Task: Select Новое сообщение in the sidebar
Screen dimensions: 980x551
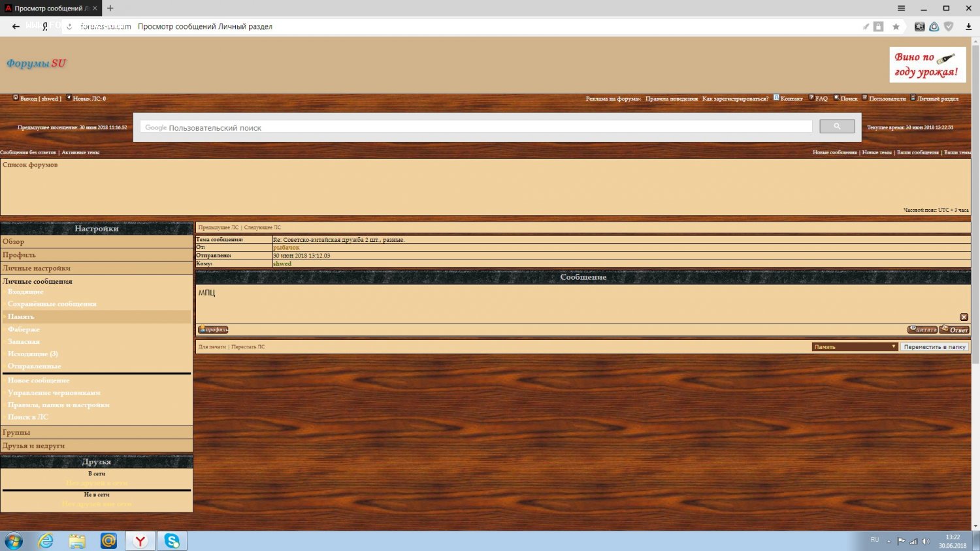Action: [39, 380]
